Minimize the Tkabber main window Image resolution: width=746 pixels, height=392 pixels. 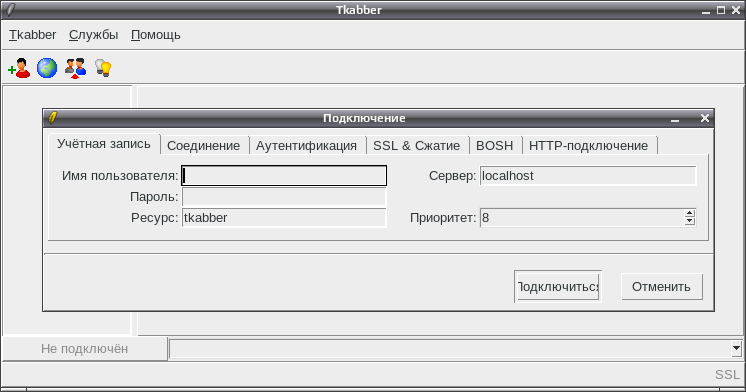coord(706,10)
